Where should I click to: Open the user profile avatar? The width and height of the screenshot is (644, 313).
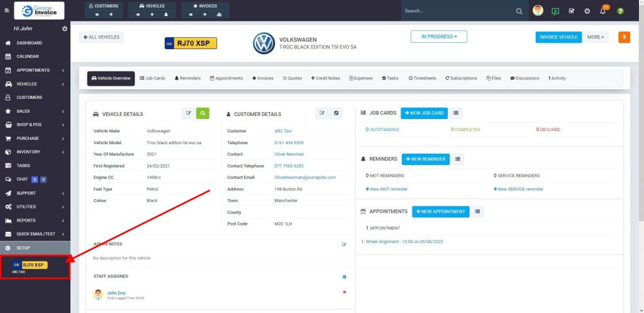[538, 11]
